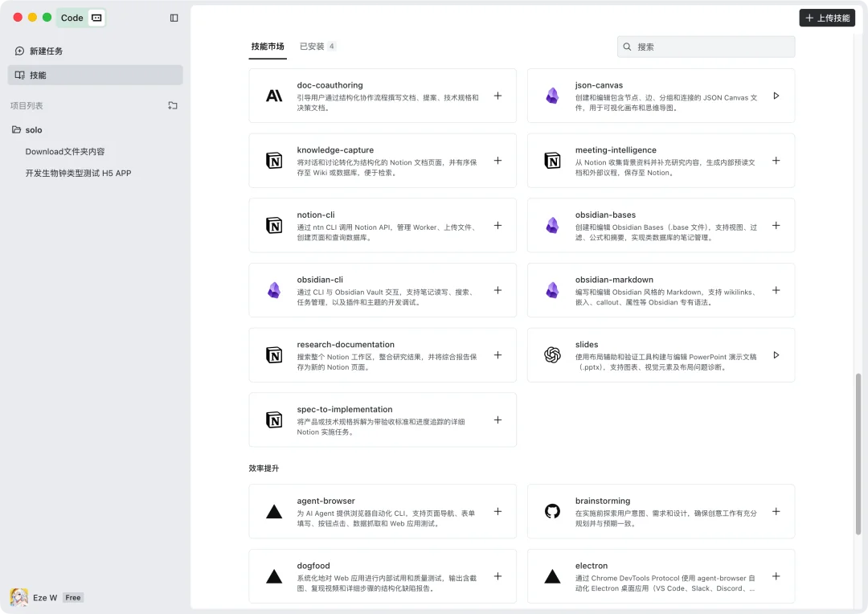The height and width of the screenshot is (614, 868).
Task: Click inside the 搜索 search field
Action: [705, 47]
